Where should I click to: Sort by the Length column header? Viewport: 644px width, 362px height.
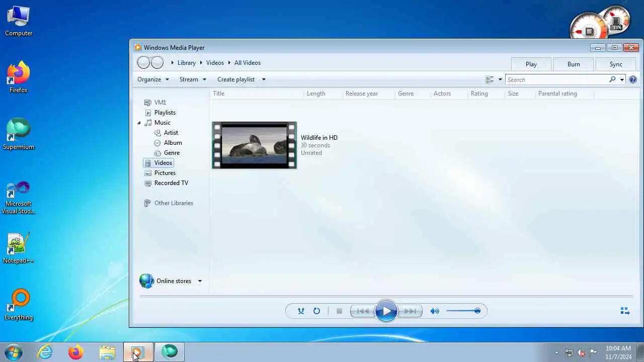(x=316, y=94)
